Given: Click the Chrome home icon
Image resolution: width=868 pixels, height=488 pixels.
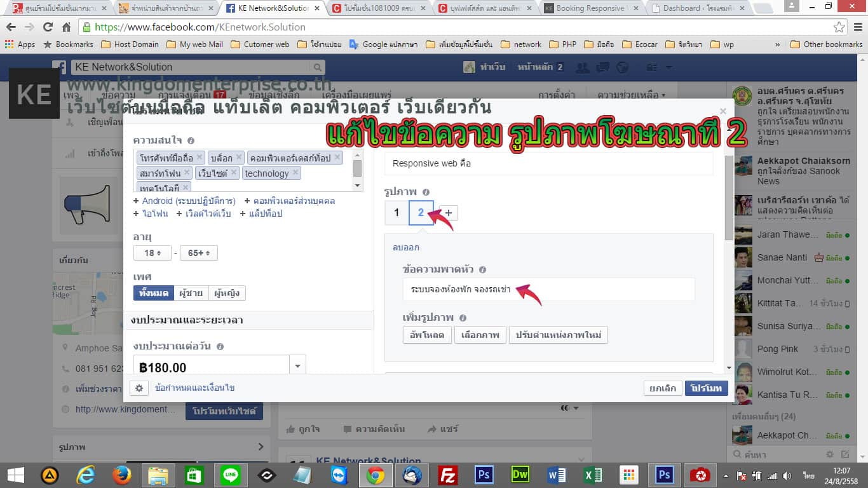Looking at the screenshot, I should pos(66,27).
